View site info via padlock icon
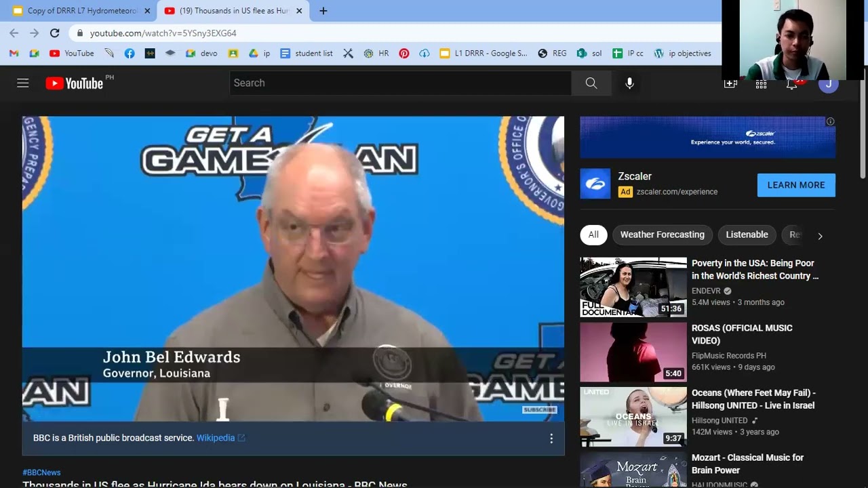 (80, 33)
